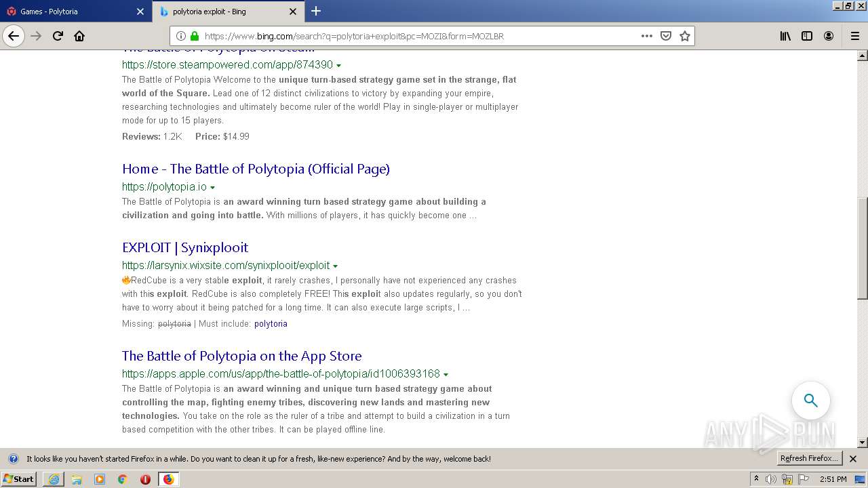Select the polytoria exploit - Bing tab
Viewport: 868px width, 488px height.
(228, 12)
